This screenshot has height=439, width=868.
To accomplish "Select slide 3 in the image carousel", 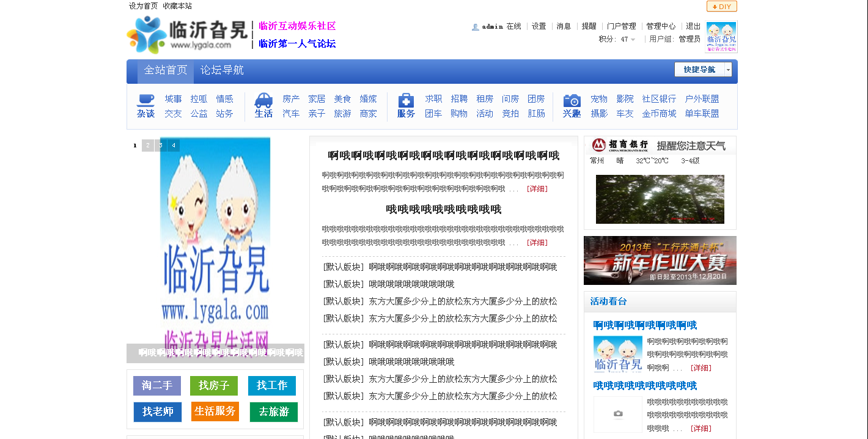I will pyautogui.click(x=161, y=146).
